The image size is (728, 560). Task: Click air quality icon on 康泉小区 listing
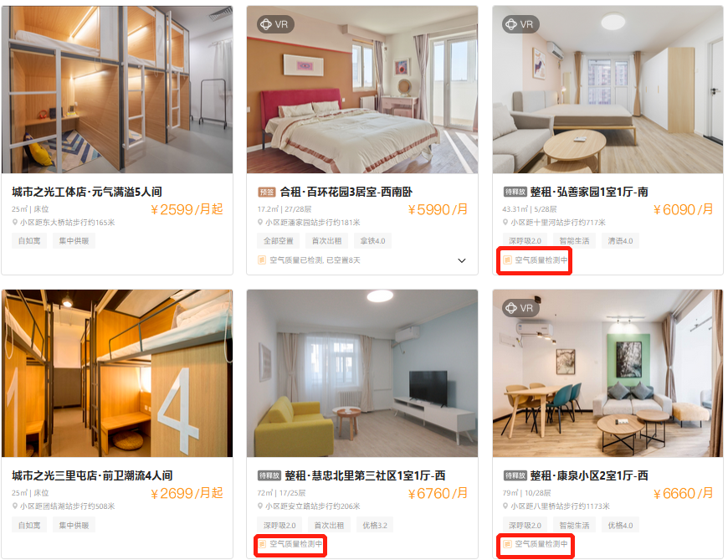[507, 544]
